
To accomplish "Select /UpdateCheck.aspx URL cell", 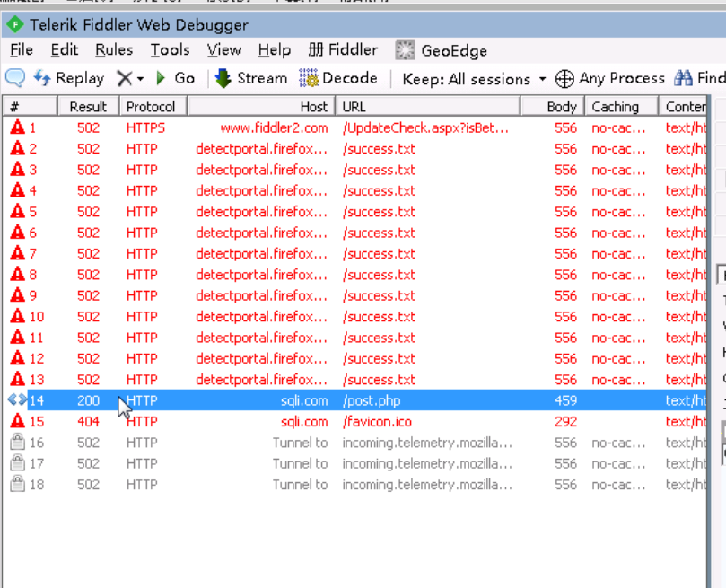I will coord(425,127).
